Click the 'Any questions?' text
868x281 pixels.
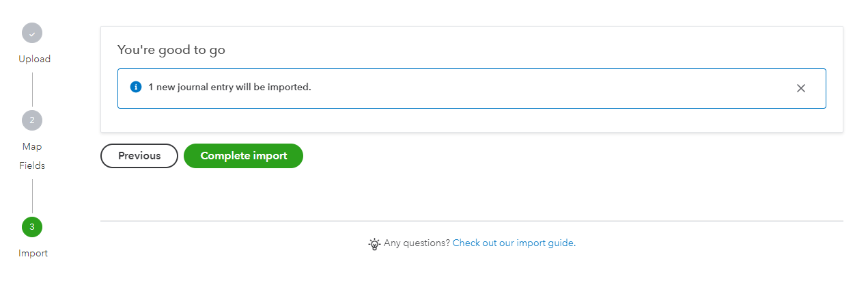417,243
